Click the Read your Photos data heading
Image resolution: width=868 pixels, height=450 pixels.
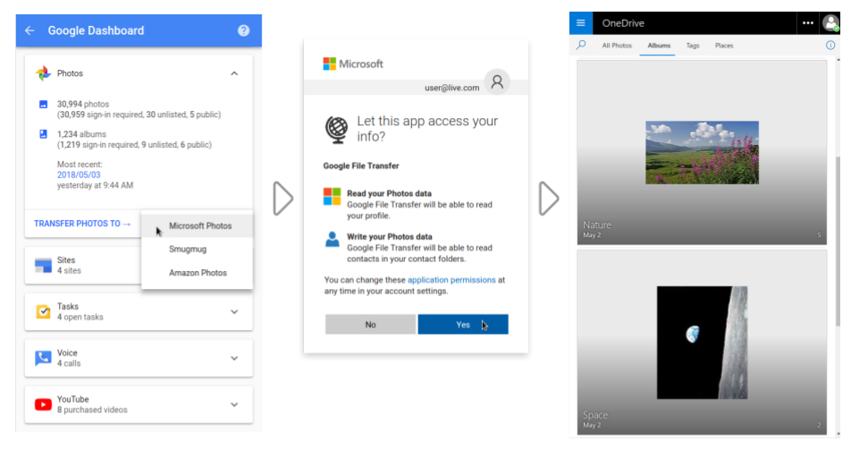389,193
